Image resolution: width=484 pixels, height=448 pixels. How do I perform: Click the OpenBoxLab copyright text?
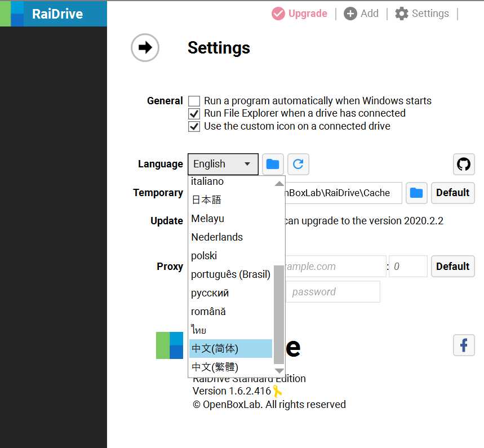pos(269,405)
